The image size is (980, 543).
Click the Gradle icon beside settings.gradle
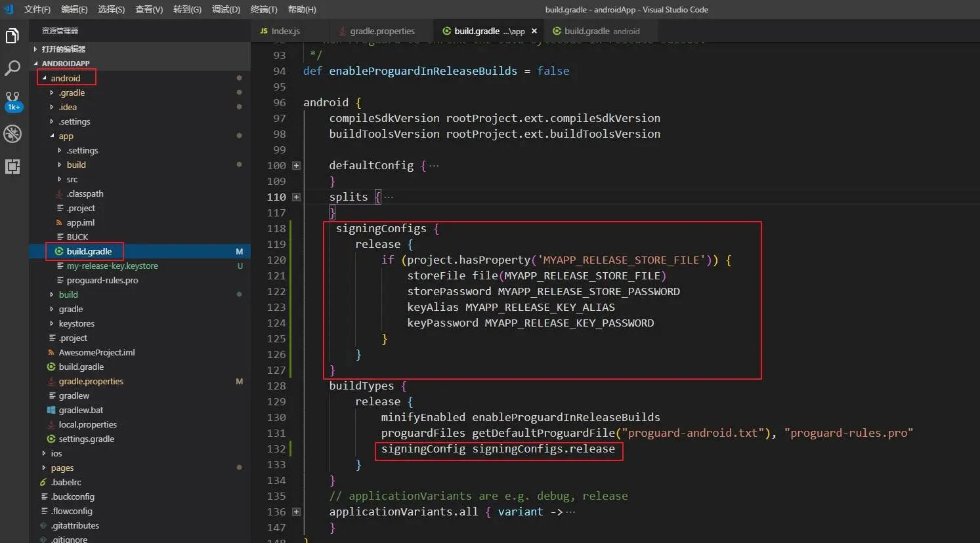pos(51,439)
